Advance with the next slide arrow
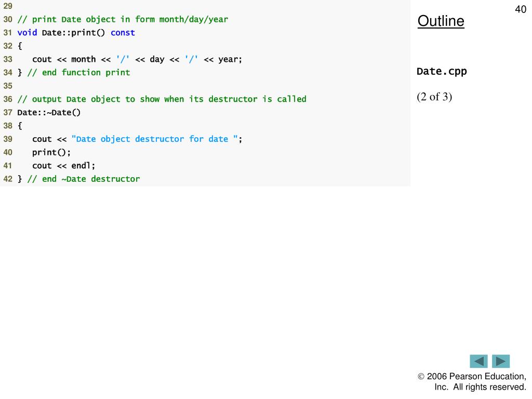Screen dimensions: 532x399 [501, 362]
